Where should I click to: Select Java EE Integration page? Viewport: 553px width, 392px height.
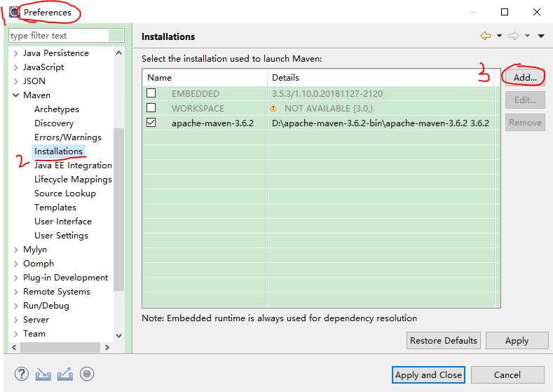[x=73, y=165]
